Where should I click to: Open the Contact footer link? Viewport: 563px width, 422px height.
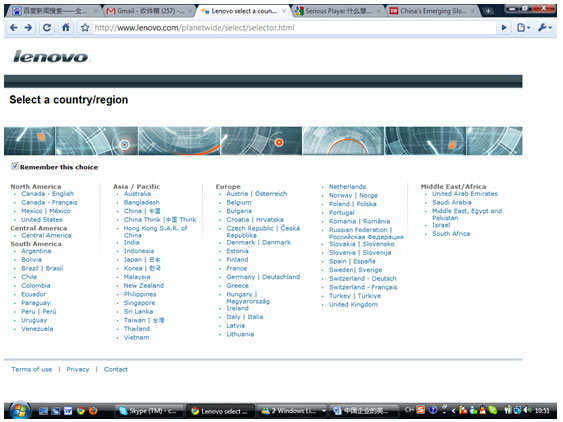pyautogui.click(x=116, y=369)
